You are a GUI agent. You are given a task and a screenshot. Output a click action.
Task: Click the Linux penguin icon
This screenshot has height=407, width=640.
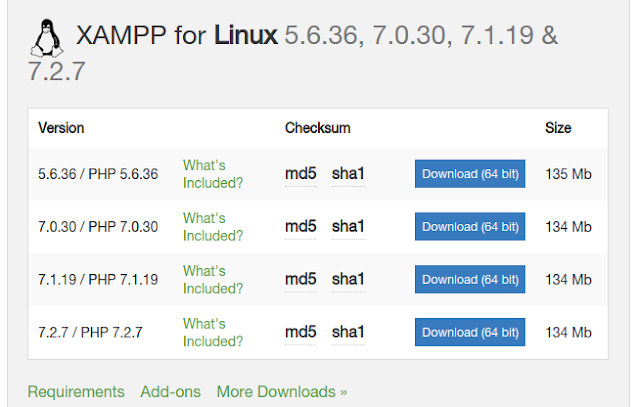click(42, 38)
